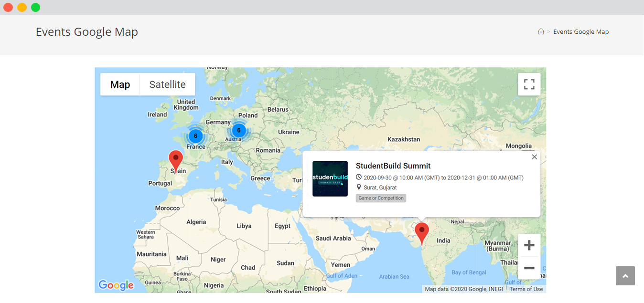Screen dimensions: 644x303
Task: Go to the home page via breadcrumb icon
Action: tap(541, 32)
